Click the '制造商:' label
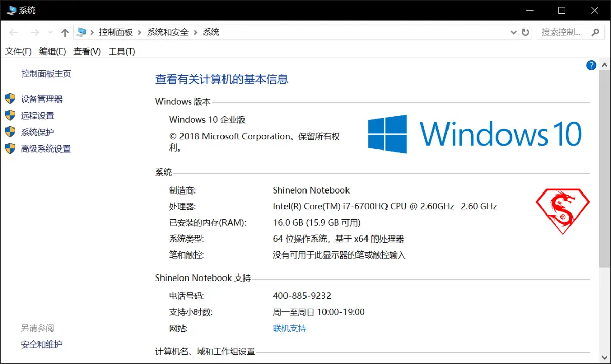 click(182, 190)
